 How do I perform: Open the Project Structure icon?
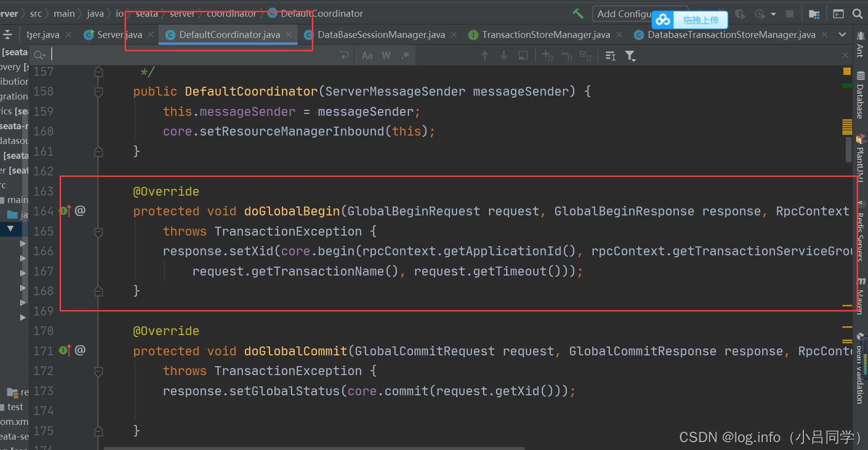[814, 14]
